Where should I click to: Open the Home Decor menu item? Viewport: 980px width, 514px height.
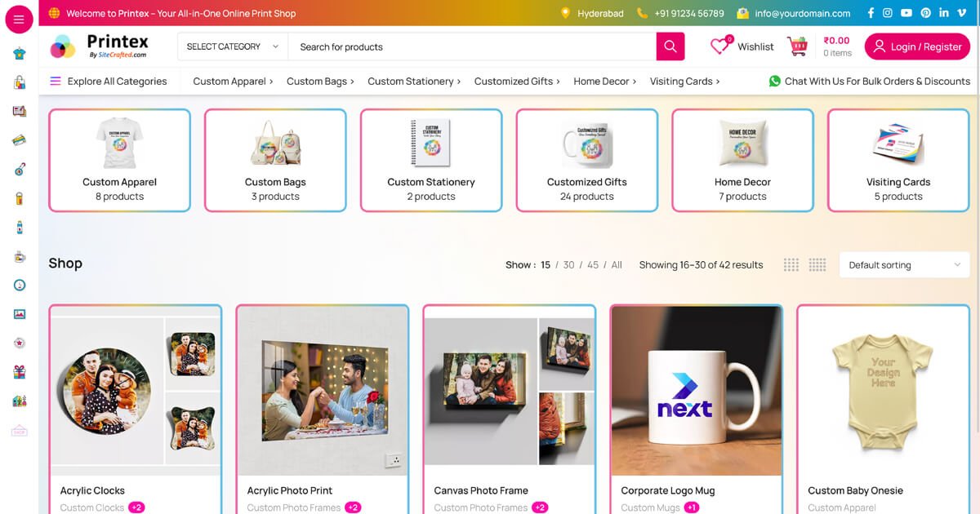pos(604,81)
